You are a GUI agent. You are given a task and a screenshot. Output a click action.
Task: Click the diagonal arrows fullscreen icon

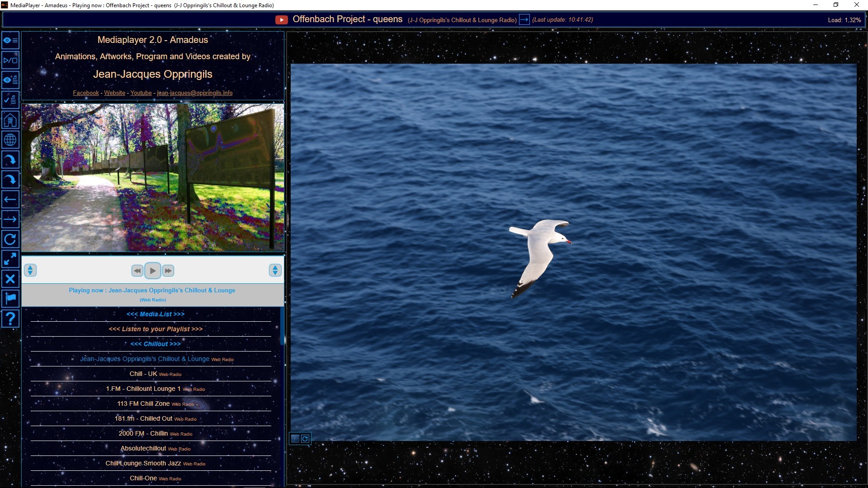[10, 259]
